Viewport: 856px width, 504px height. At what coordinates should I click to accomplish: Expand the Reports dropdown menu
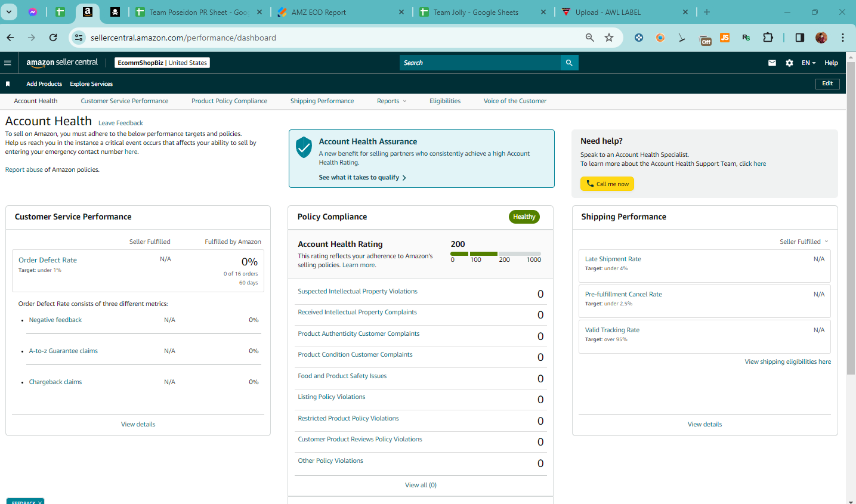coord(391,101)
